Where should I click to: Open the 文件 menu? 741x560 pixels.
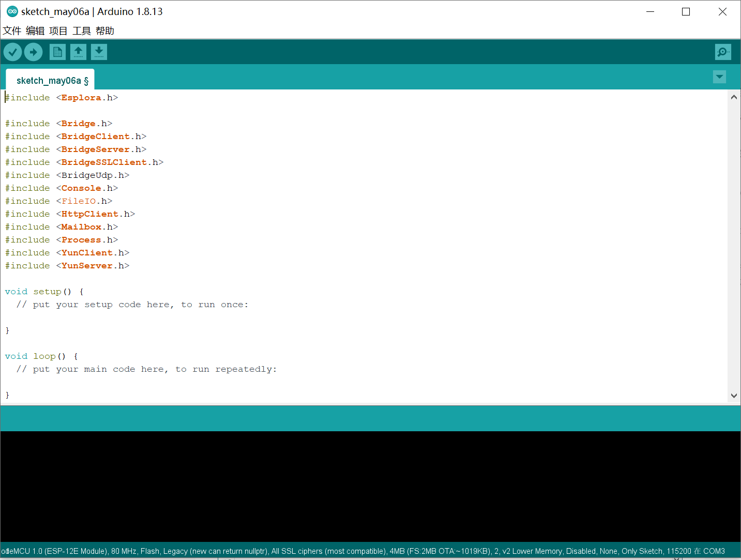pyautogui.click(x=12, y=31)
